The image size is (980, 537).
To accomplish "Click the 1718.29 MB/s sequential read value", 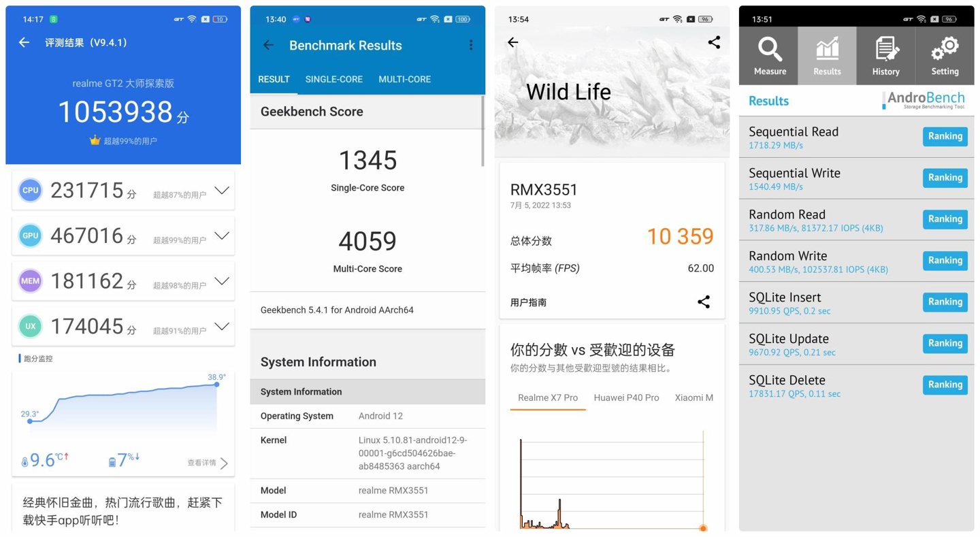I will pos(776,146).
